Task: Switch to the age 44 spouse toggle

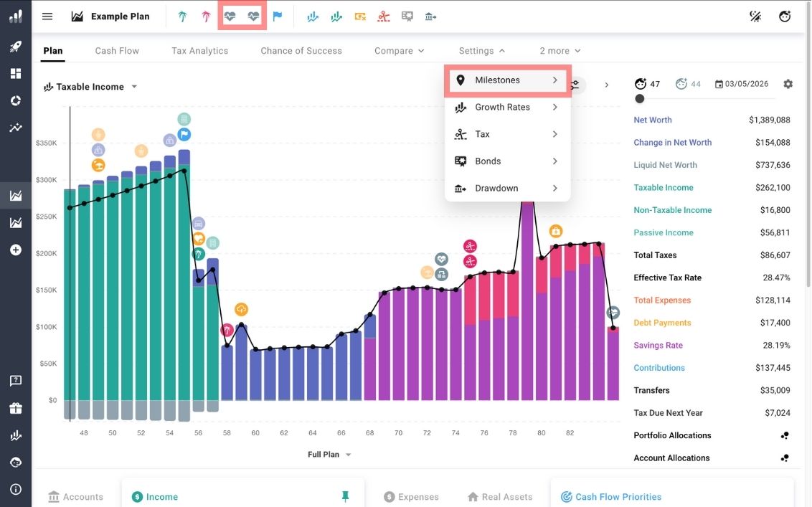Action: pyautogui.click(x=688, y=84)
